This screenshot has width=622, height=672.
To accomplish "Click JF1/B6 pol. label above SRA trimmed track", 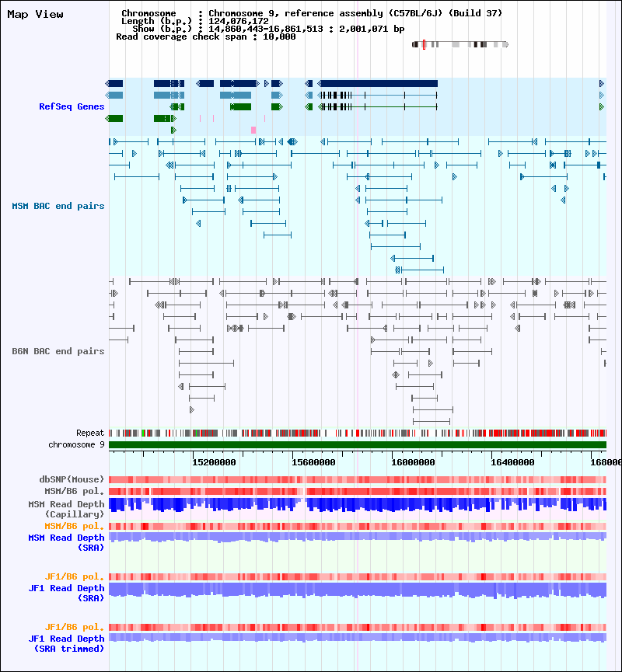I will 75,628.
